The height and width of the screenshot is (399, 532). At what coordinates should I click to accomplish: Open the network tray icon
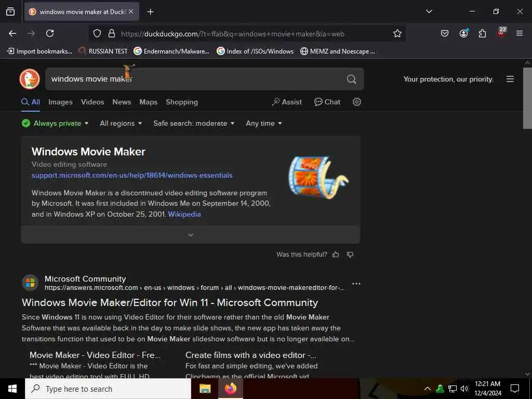tap(453, 389)
